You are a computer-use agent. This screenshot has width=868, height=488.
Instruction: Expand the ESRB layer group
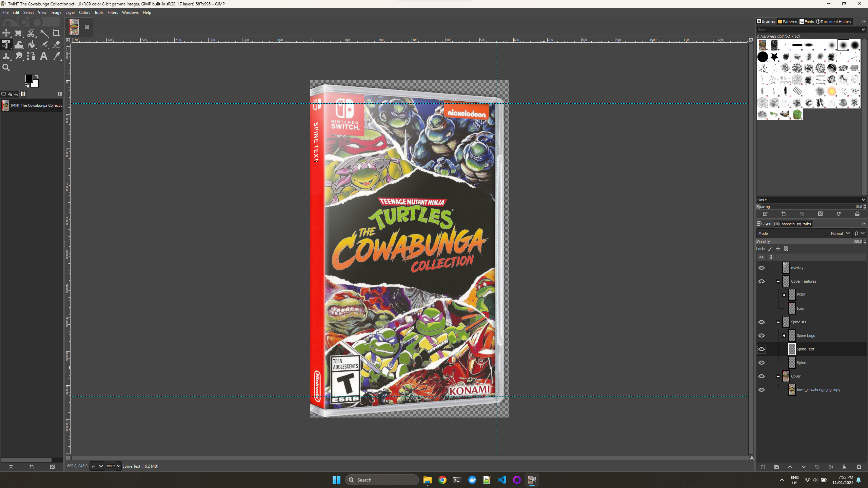click(x=784, y=295)
